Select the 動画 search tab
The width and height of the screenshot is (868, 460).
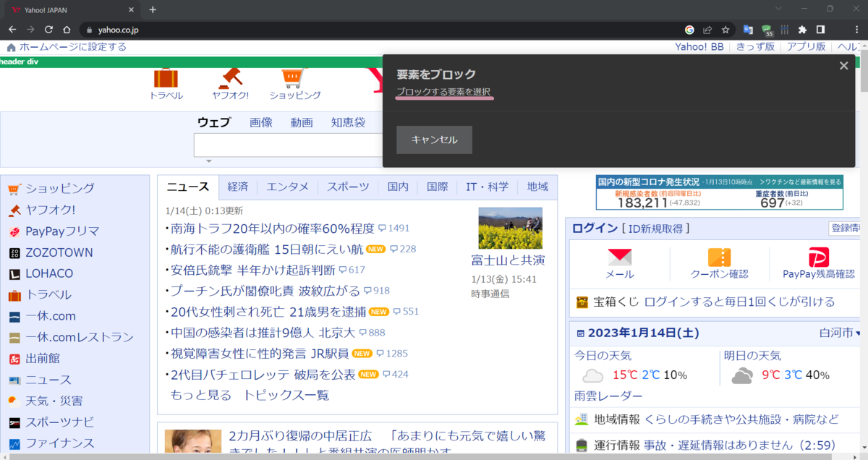(x=302, y=123)
